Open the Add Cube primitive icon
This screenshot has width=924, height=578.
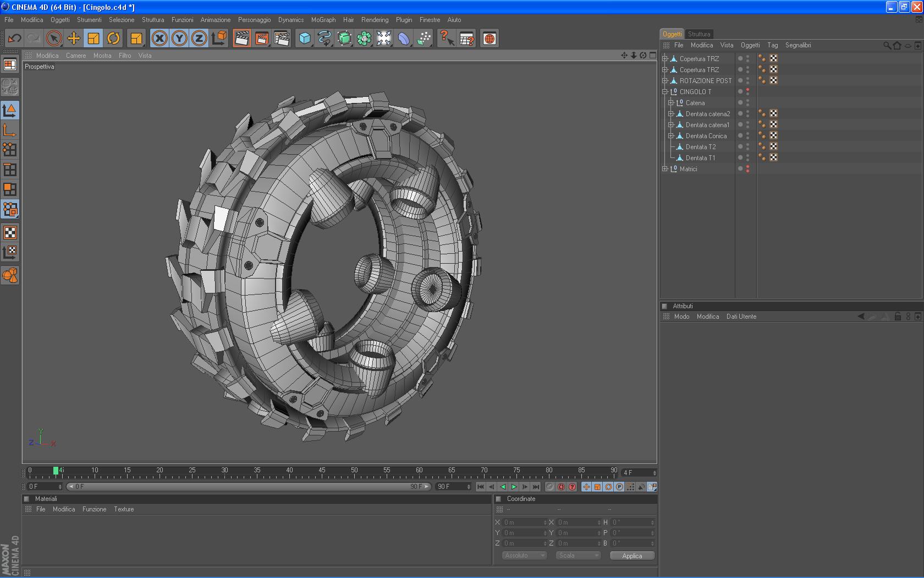point(305,38)
